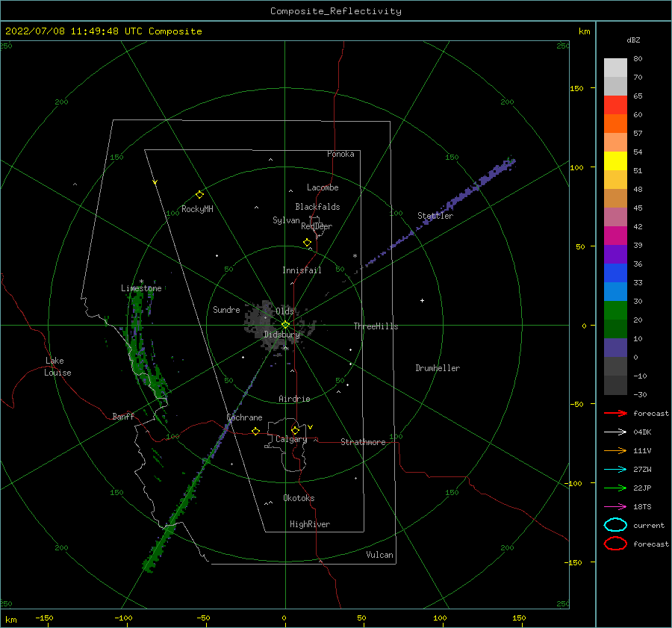This screenshot has width=672, height=628.
Task: Select the Vulcan label
Action: [380, 555]
